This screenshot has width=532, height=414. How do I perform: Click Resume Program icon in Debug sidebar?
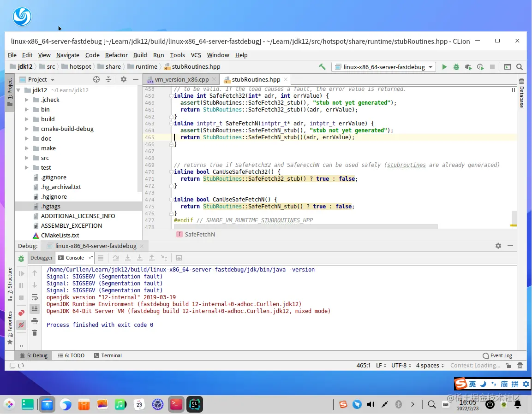coord(21,274)
